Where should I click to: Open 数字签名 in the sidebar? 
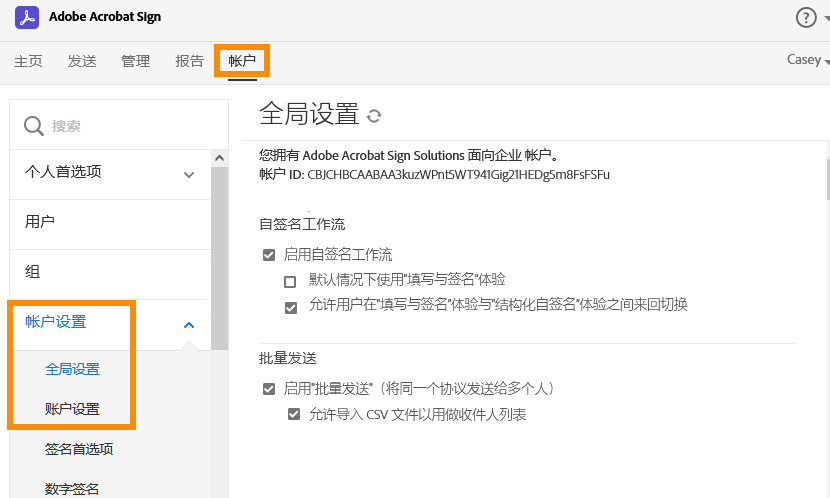72,488
